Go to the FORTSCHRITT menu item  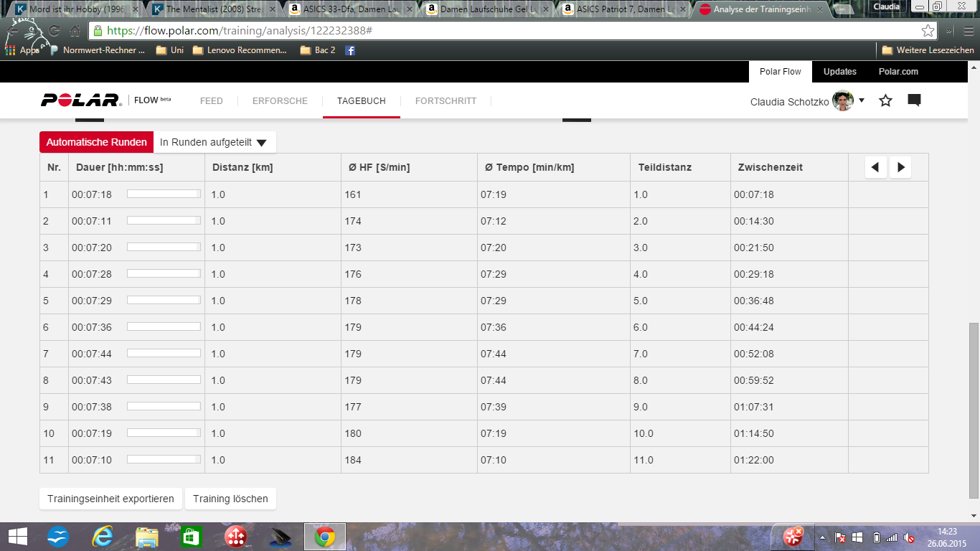446,101
